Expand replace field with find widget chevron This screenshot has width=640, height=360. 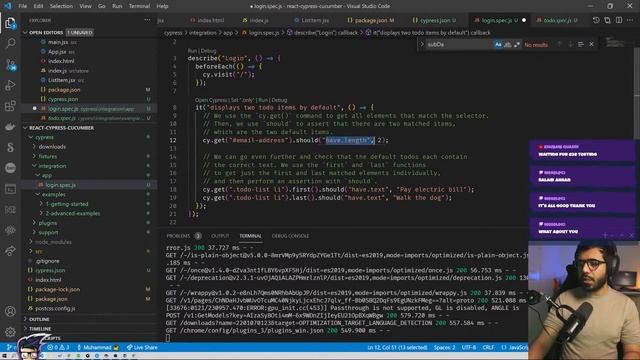click(x=422, y=44)
